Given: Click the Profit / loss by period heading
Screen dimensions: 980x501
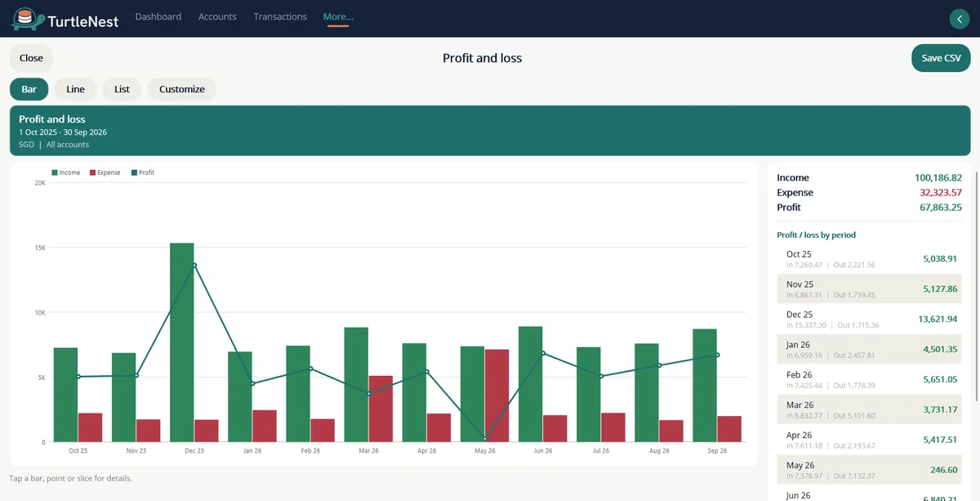Looking at the screenshot, I should [x=816, y=235].
